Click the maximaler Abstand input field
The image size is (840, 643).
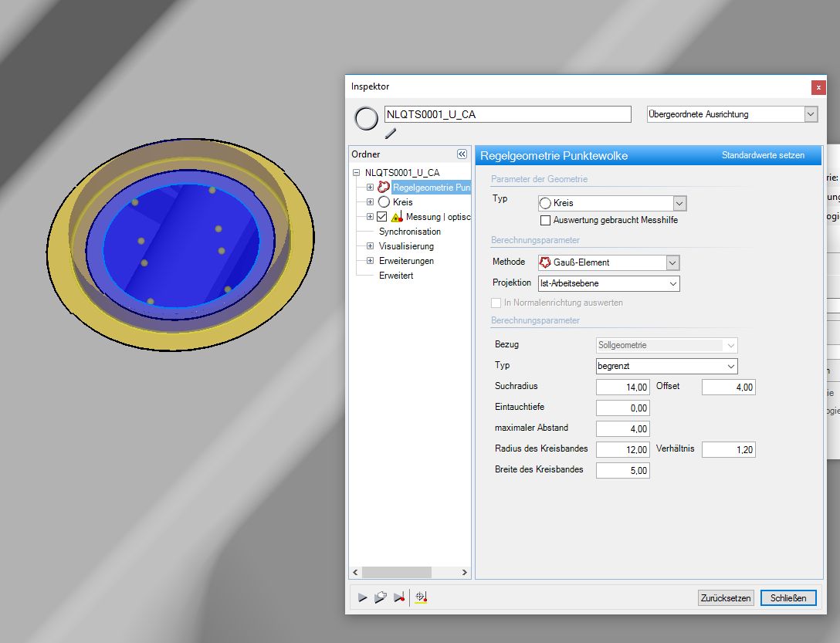pyautogui.click(x=622, y=428)
